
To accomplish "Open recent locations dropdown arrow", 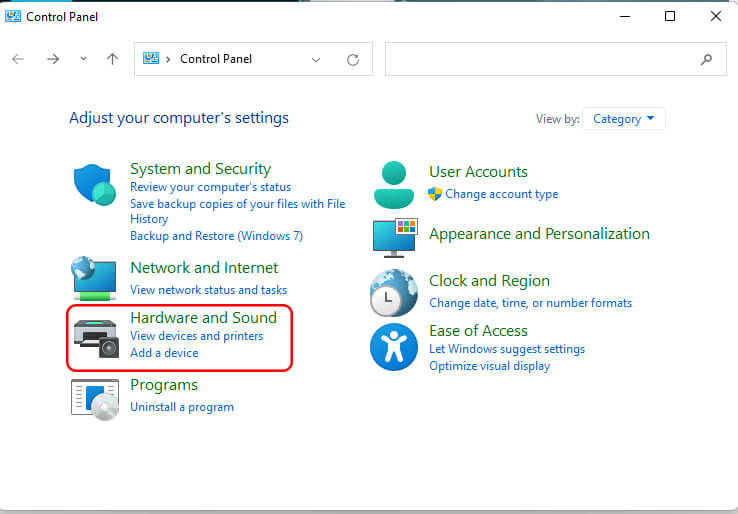I will click(x=83, y=59).
